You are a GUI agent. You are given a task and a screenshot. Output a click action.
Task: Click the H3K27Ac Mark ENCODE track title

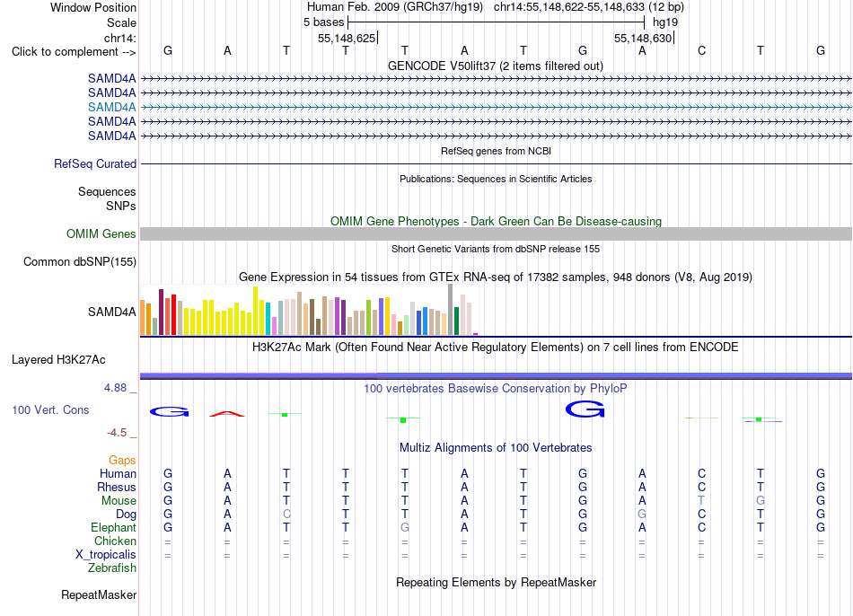click(x=496, y=348)
